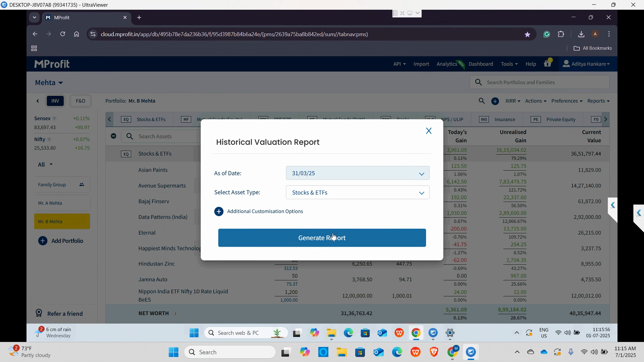Click the Search Assets field

pyautogui.click(x=161, y=136)
